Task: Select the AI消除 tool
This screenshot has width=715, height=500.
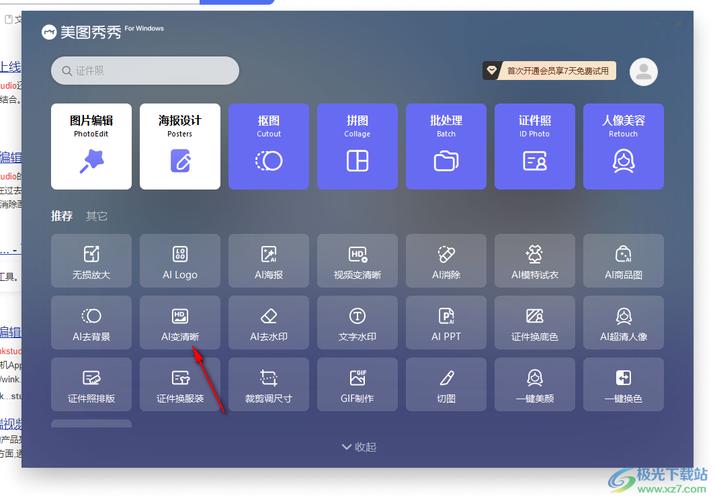Action: 446,261
